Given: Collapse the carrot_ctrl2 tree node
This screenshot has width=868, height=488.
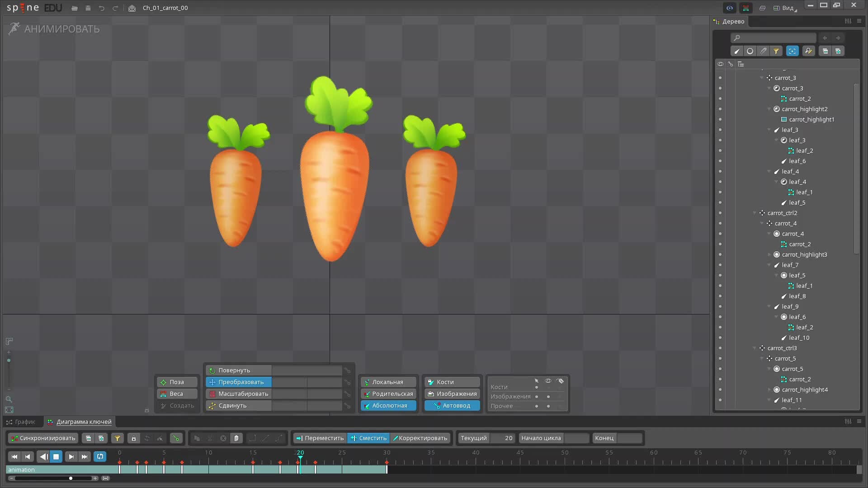Looking at the screenshot, I should tap(754, 213).
